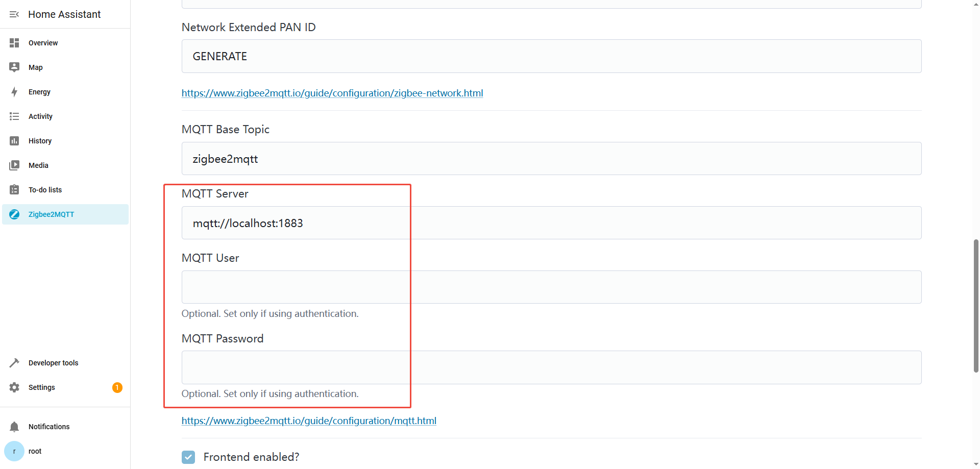The image size is (980, 469).
Task: Open the mqtt.html configuration guide link
Action: point(309,421)
